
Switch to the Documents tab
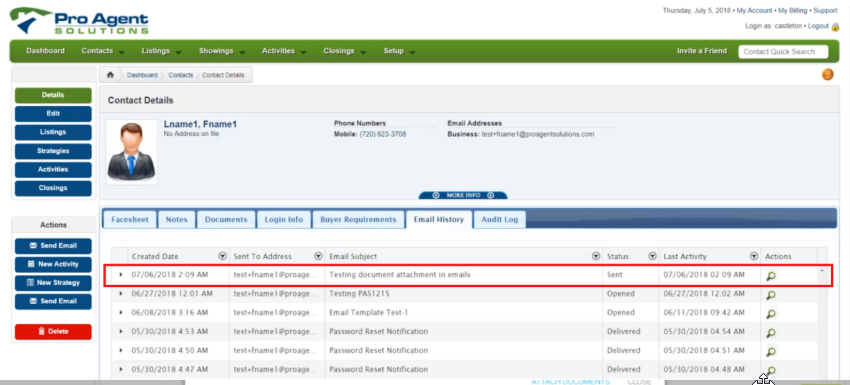tap(226, 220)
